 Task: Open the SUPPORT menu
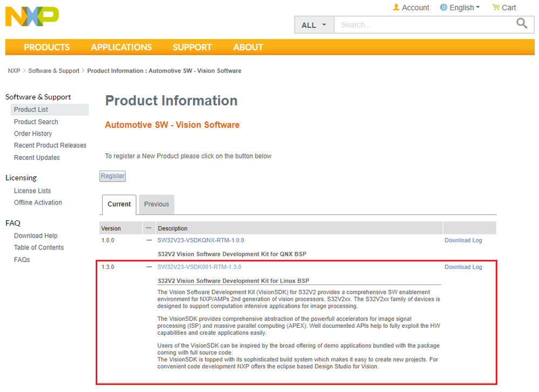point(192,48)
